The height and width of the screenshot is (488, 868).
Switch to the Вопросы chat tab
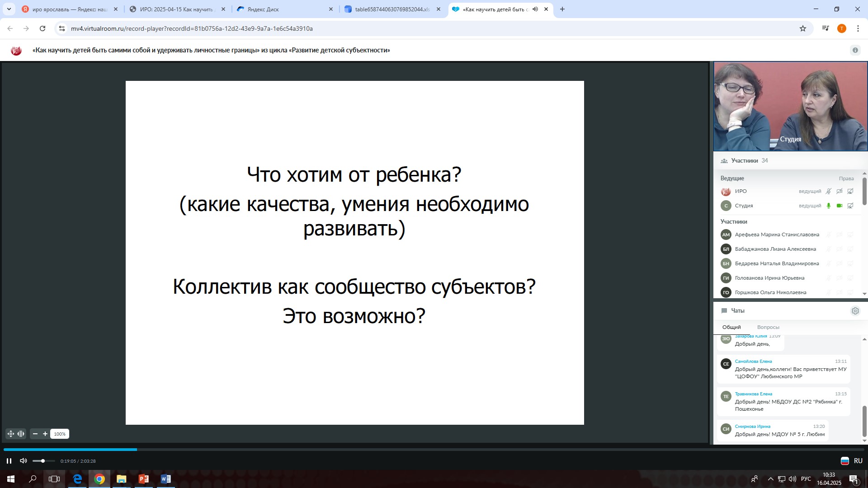pyautogui.click(x=768, y=327)
